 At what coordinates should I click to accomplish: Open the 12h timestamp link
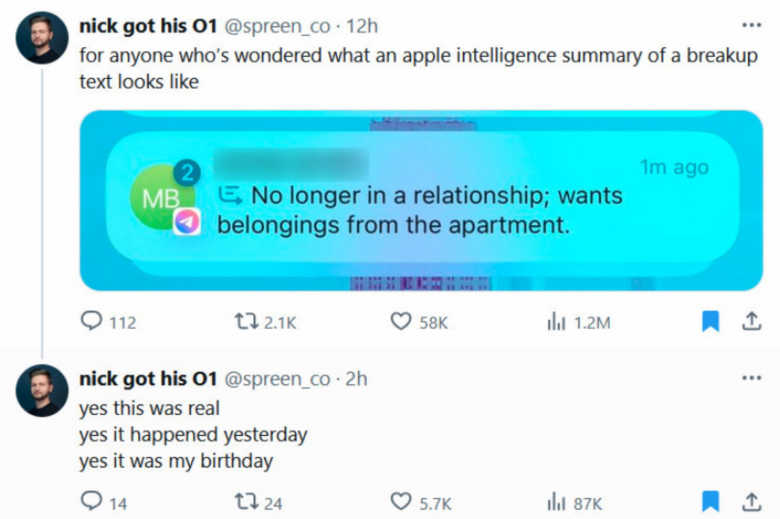pyautogui.click(x=362, y=26)
